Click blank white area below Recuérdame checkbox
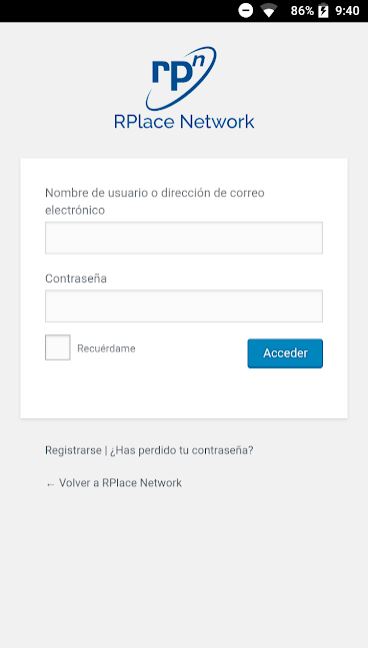The width and height of the screenshot is (368, 648). tap(124, 393)
